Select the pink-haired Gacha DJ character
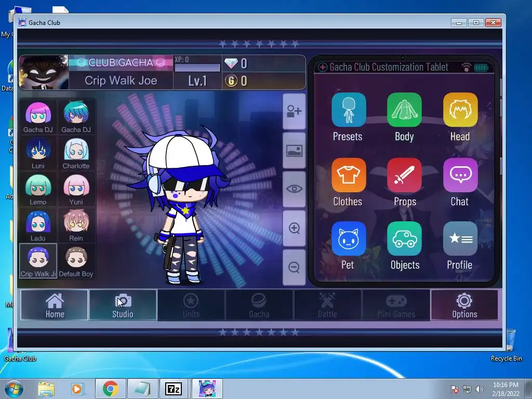Image resolution: width=532 pixels, height=399 pixels. point(38,117)
